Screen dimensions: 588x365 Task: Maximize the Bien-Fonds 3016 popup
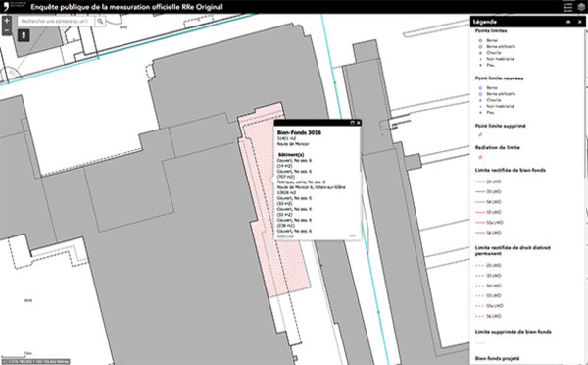[352, 123]
